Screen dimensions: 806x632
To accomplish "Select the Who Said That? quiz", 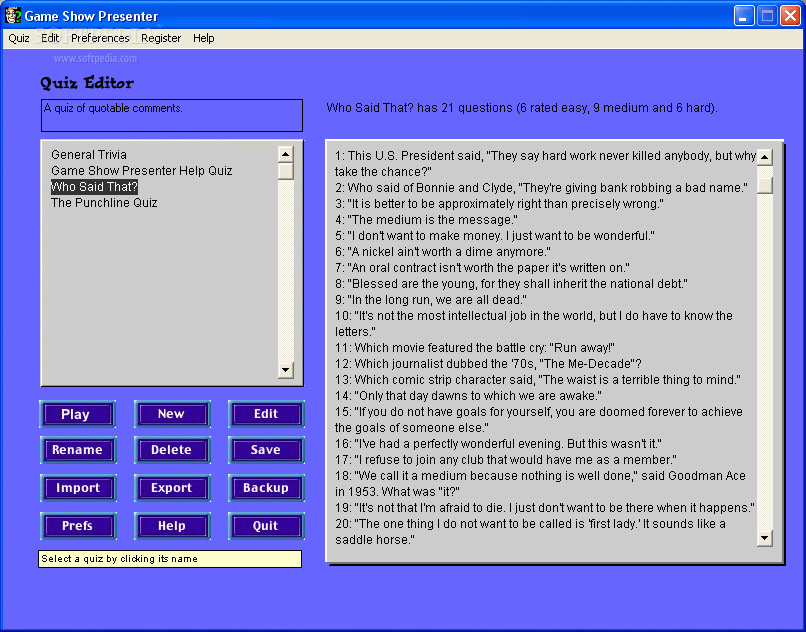I will point(94,187).
